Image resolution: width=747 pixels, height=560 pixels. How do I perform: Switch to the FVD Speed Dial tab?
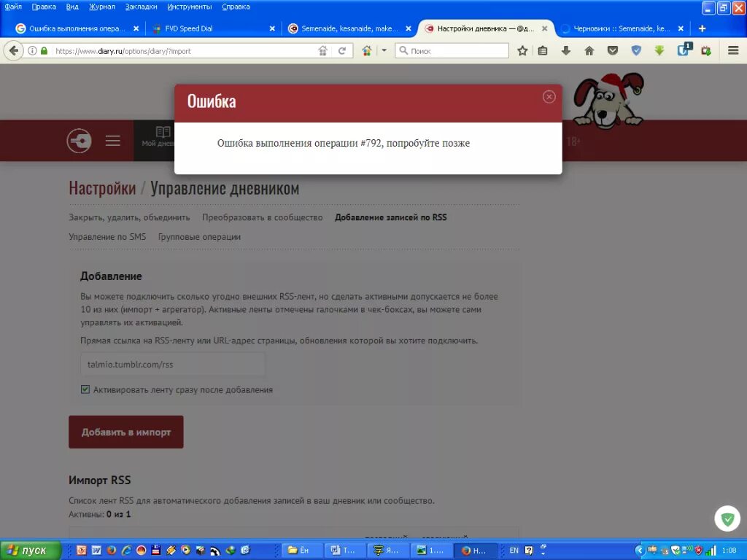coord(209,28)
